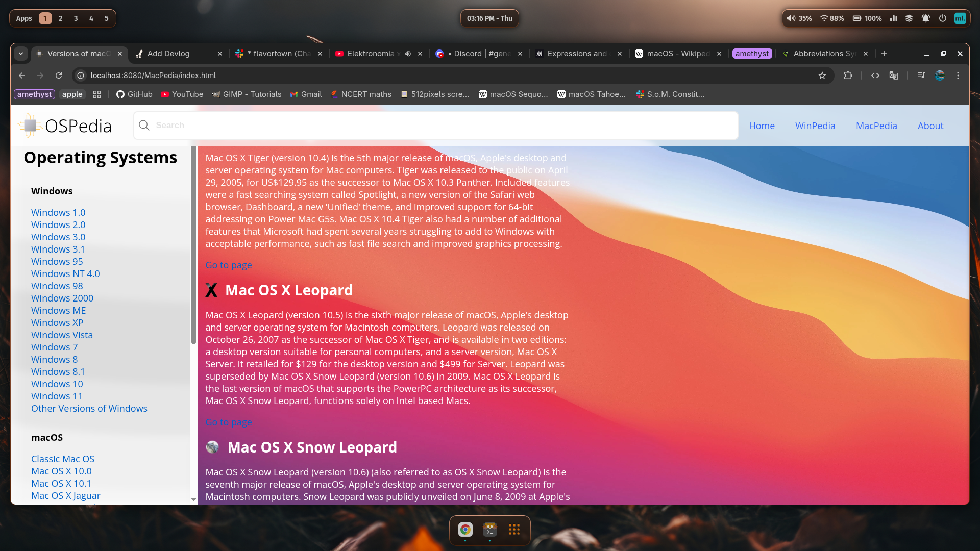Click the bookmark star icon in address bar
Screen dimensions: 980x551
click(x=822, y=76)
